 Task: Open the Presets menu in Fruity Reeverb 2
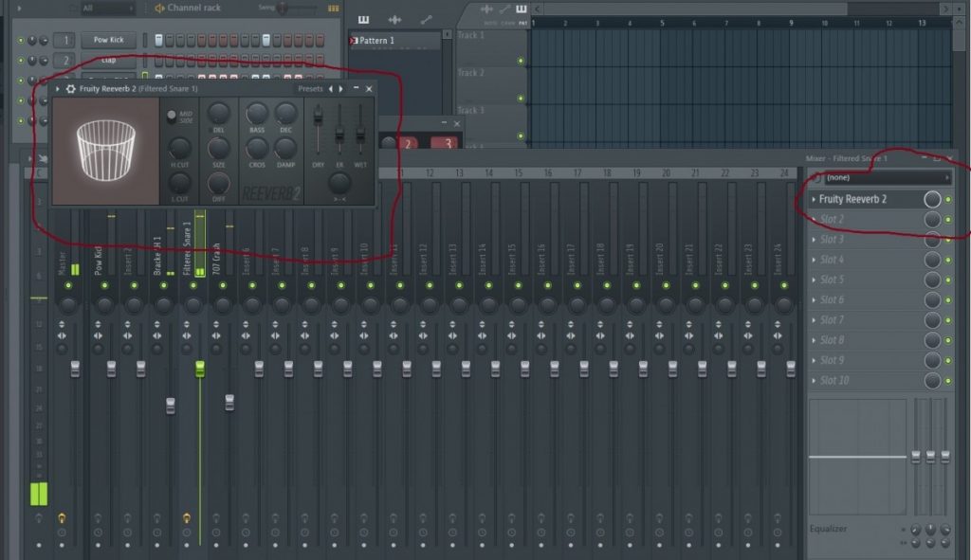[x=310, y=88]
